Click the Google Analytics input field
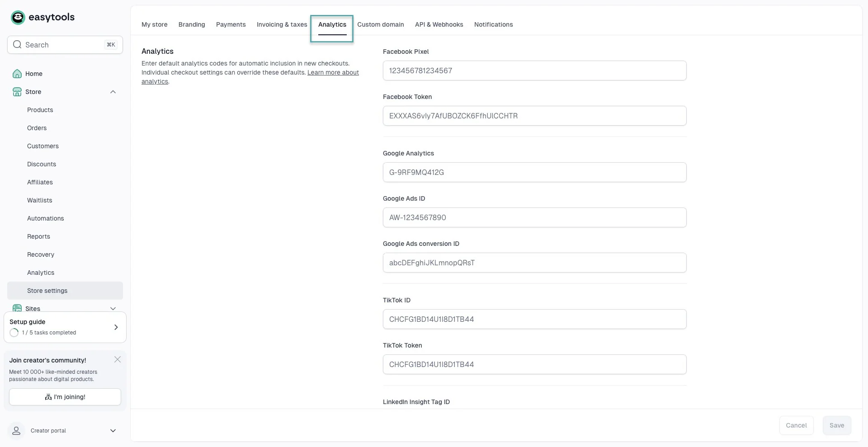Image resolution: width=868 pixels, height=447 pixels. click(535, 172)
